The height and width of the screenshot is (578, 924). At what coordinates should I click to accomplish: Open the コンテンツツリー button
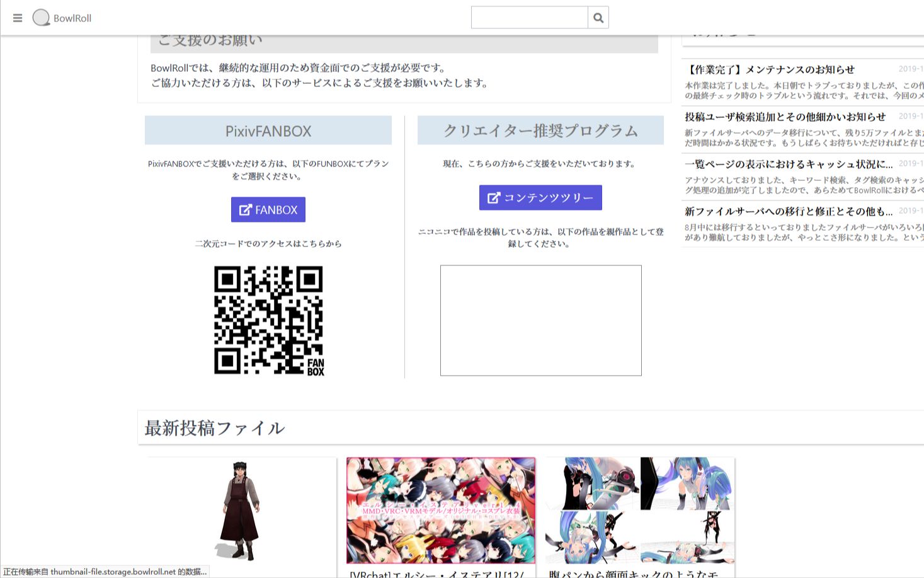click(540, 198)
